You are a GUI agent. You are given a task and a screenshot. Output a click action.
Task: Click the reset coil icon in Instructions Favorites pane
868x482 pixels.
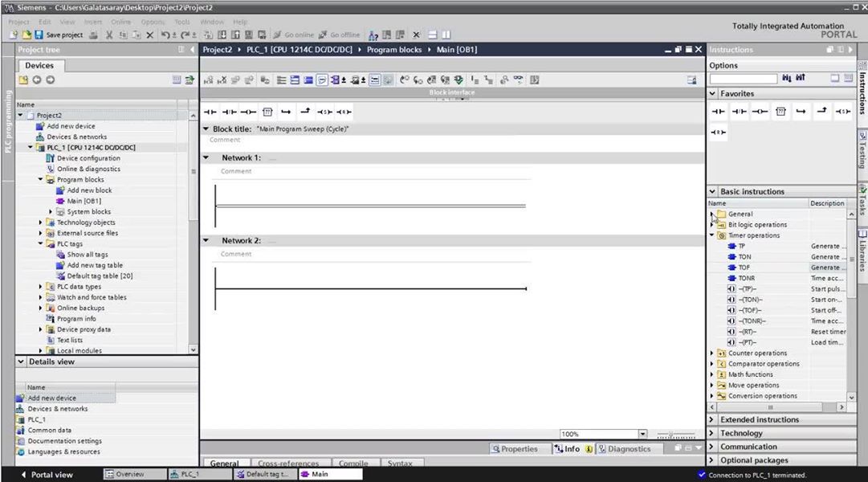click(718, 133)
